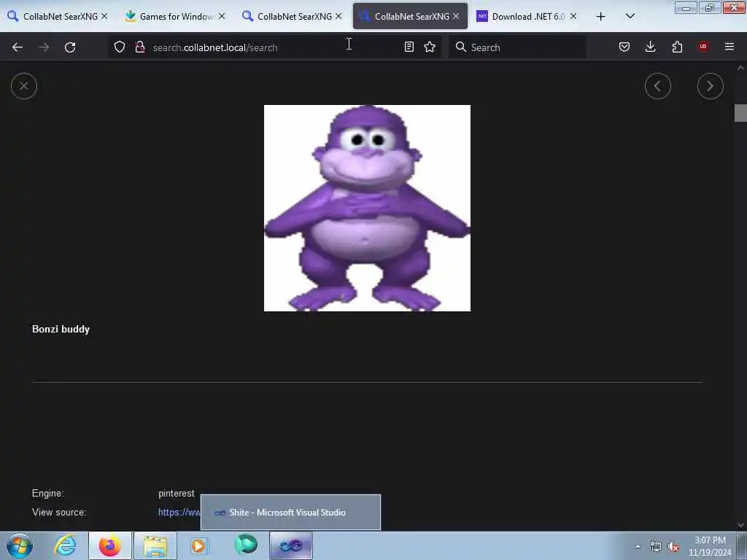
Task: Close the Games for Windows tab
Action: click(222, 16)
